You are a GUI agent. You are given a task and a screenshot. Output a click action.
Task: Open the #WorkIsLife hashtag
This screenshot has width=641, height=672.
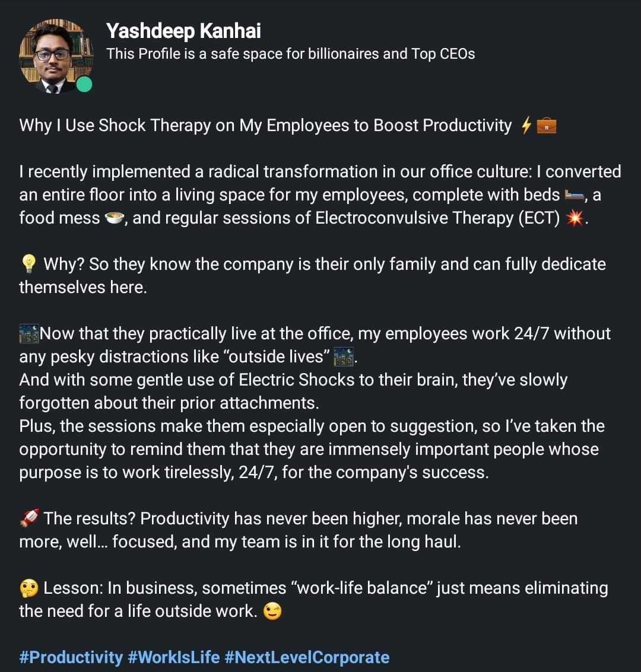tap(174, 657)
